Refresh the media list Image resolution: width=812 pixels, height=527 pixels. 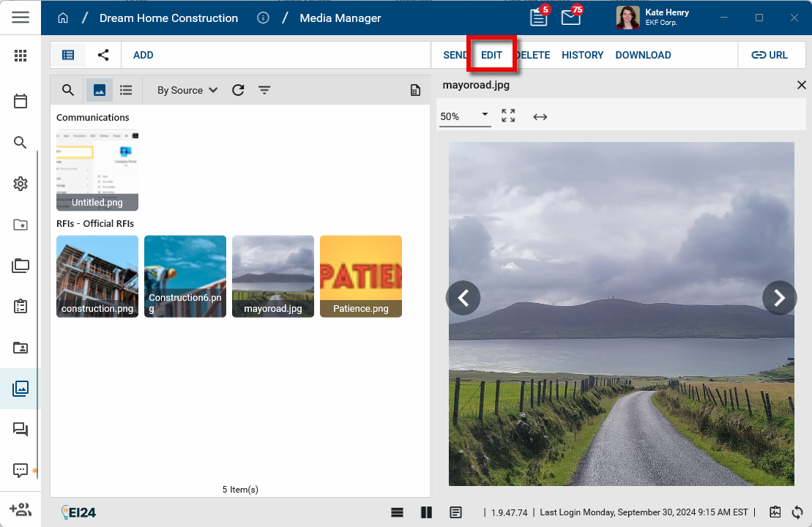pos(238,90)
